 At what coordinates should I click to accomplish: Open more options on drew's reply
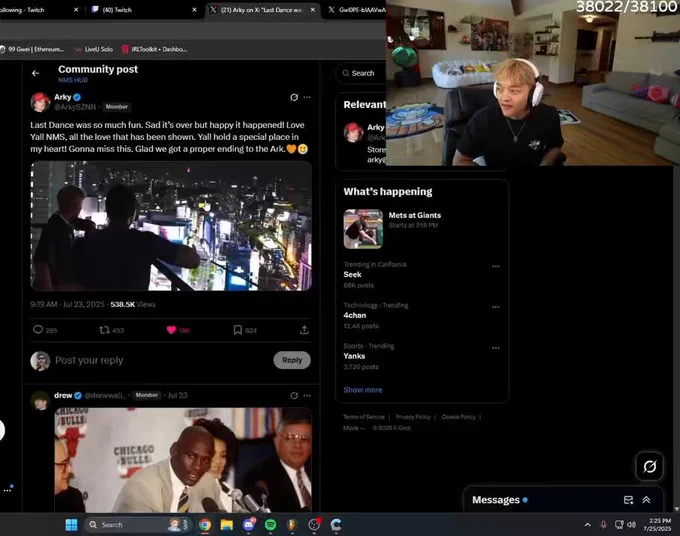coord(307,395)
